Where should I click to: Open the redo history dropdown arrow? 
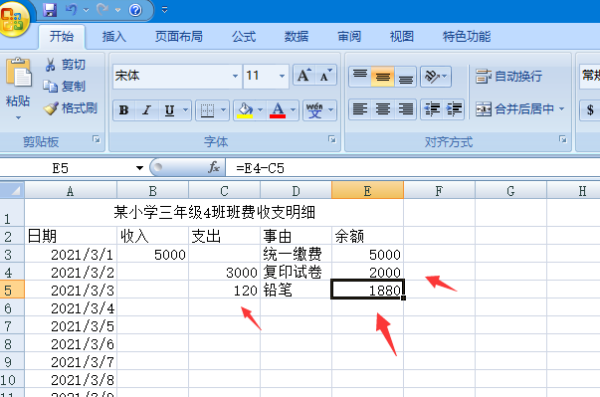(118, 10)
